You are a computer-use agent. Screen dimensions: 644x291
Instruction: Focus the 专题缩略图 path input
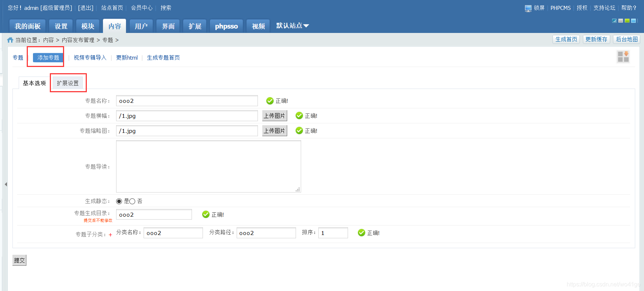[x=187, y=131]
